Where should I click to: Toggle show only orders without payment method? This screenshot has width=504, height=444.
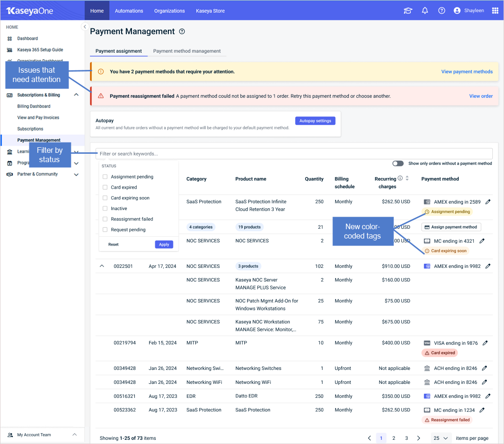click(x=398, y=164)
